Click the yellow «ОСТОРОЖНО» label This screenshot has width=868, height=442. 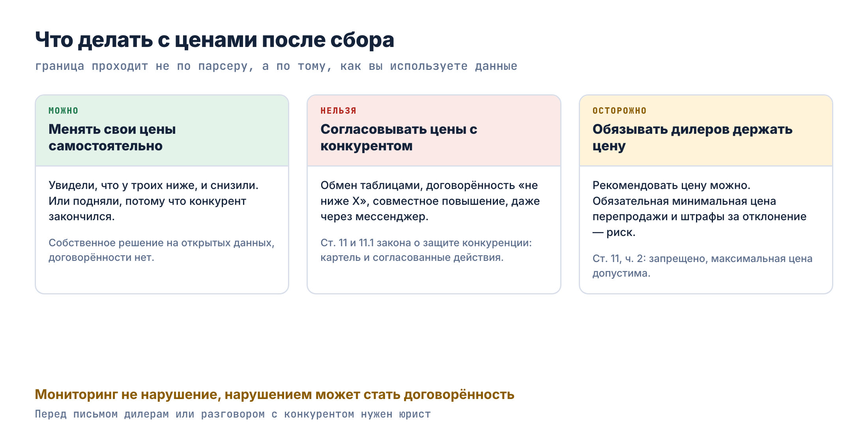(619, 110)
